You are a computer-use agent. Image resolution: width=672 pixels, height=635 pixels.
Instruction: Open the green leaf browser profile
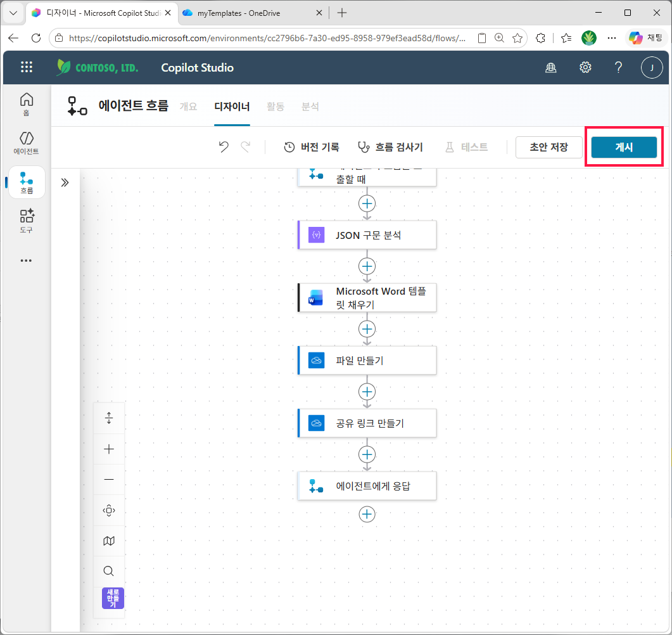pos(589,38)
